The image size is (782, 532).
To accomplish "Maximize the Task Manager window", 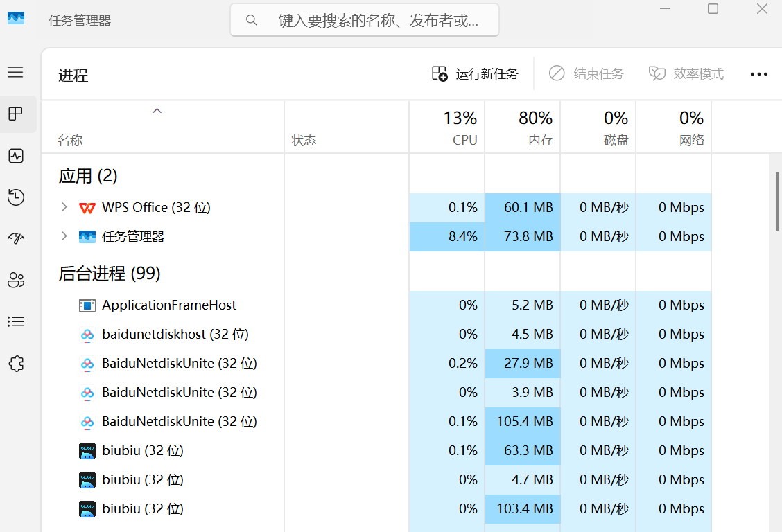I will 713,8.
